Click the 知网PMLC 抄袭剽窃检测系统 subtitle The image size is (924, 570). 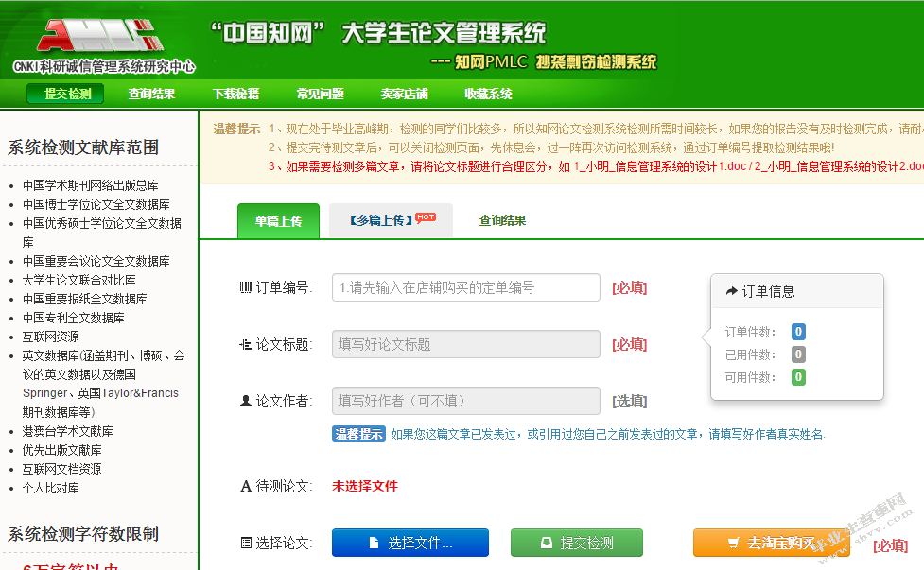[543, 61]
